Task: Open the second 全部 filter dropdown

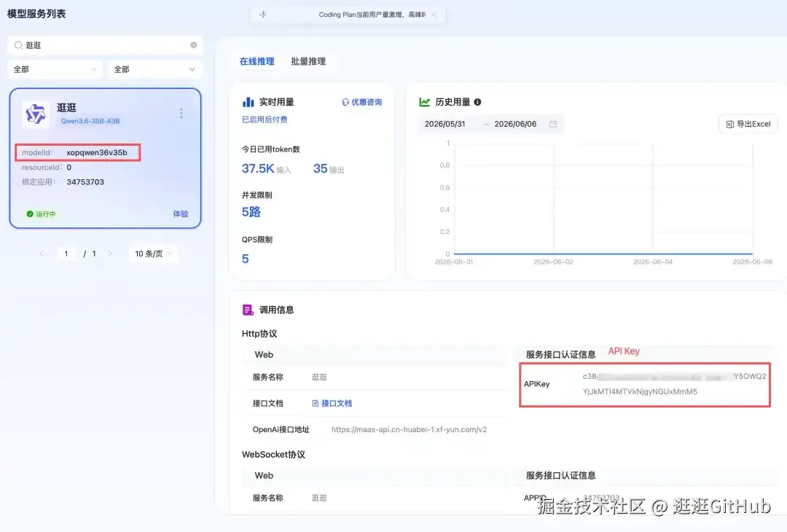Action: click(154, 69)
